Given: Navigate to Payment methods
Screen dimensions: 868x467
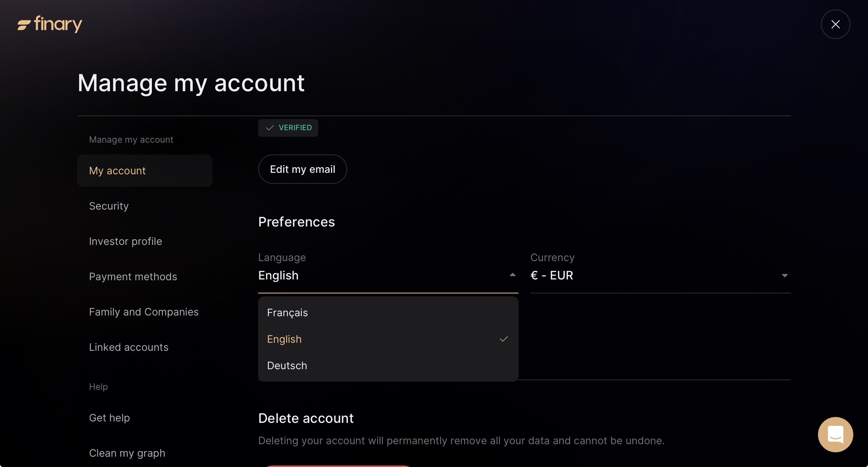Looking at the screenshot, I should point(133,277).
